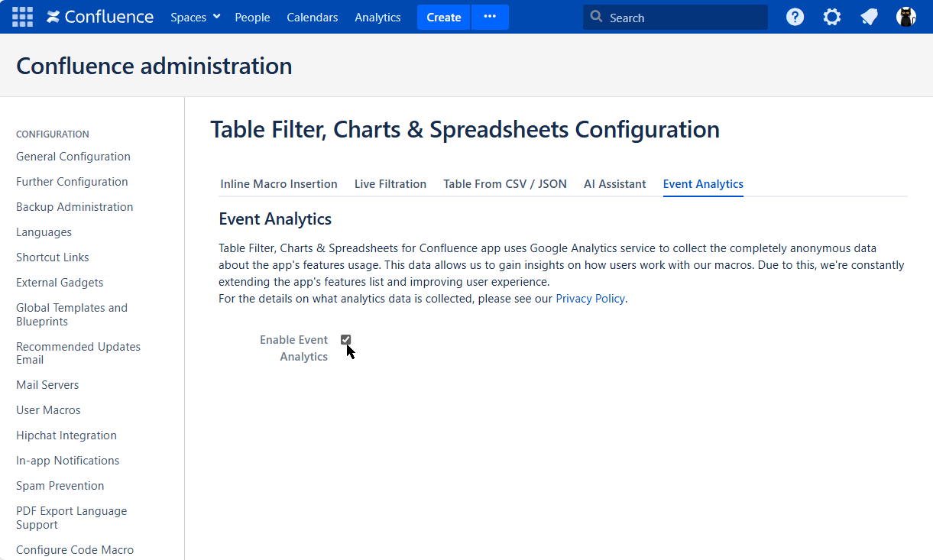This screenshot has width=933, height=560.
Task: View notifications via the megaphone icon
Action: (x=869, y=17)
